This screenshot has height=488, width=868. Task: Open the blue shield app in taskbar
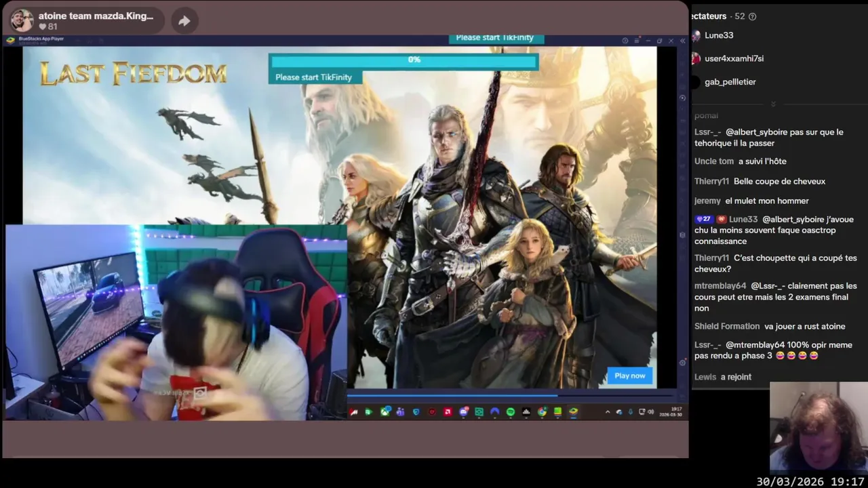click(416, 412)
